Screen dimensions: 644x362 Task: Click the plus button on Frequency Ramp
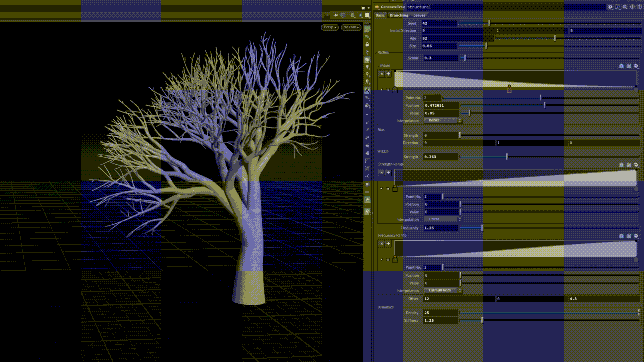(388, 244)
